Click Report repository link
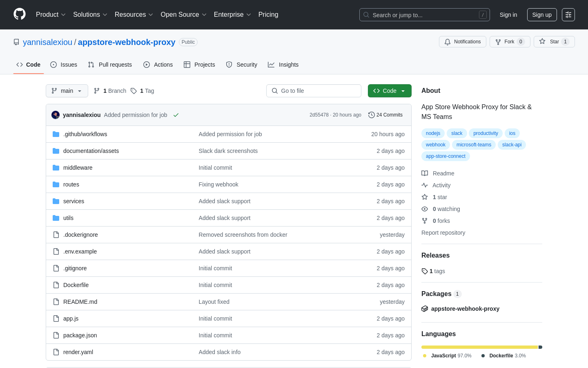 [443, 233]
